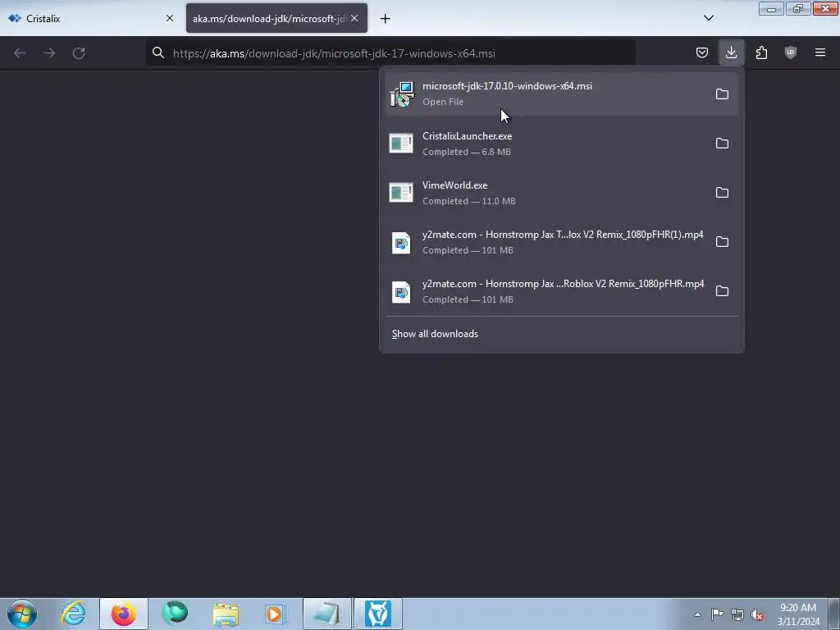This screenshot has width=840, height=630.
Task: Select the aka.ms/download-jdk tab
Action: pos(276,18)
